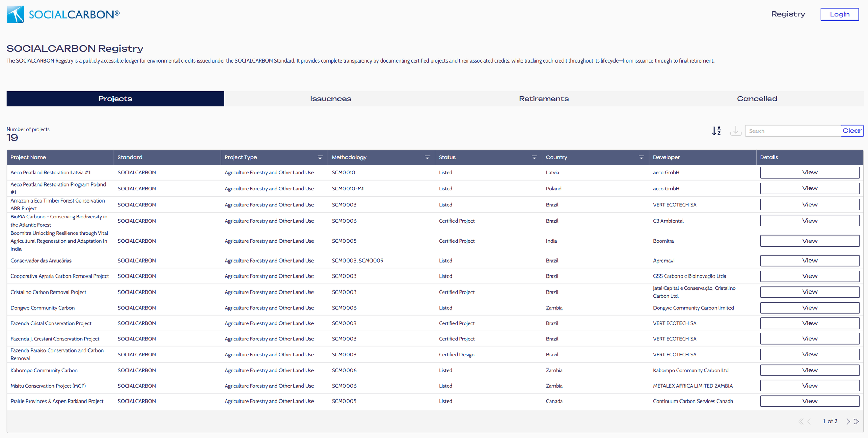Open Methodology column filter
The width and height of the screenshot is (868, 438).
click(427, 157)
